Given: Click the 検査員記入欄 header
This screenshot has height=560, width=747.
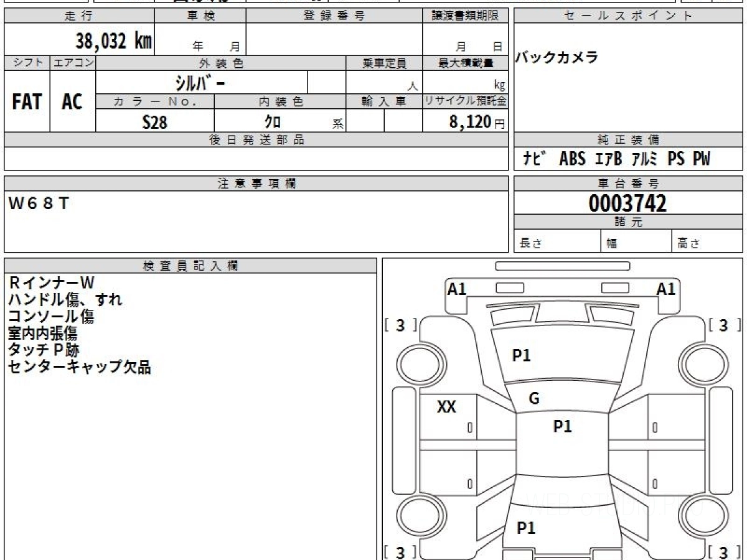Looking at the screenshot, I should (x=190, y=266).
